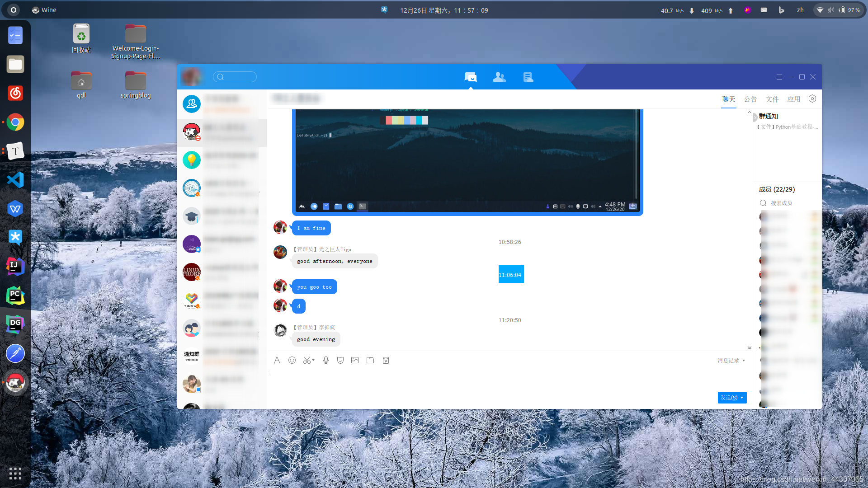
Task: Click the send file folder icon
Action: click(x=370, y=360)
